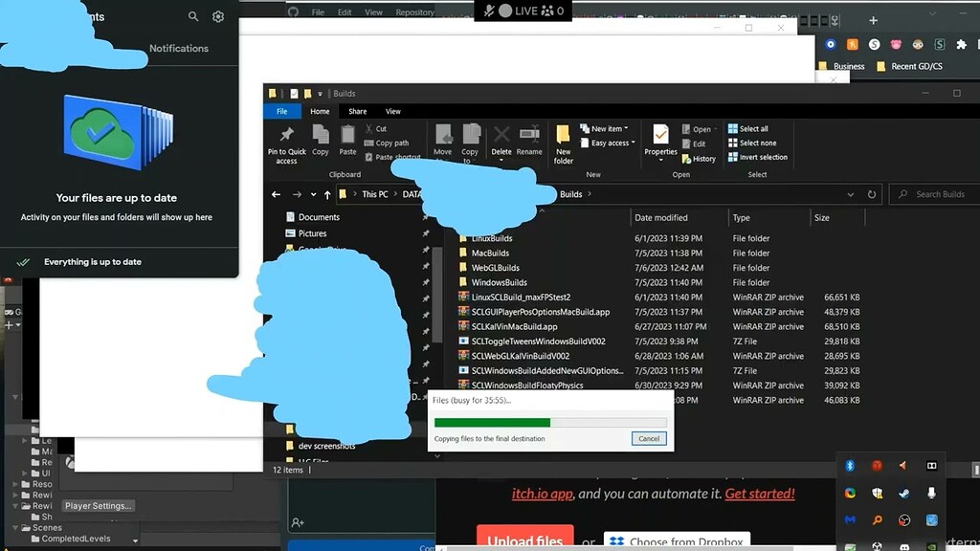This screenshot has height=551, width=980.
Task: Open Chrome from the system tray
Action: (x=848, y=494)
